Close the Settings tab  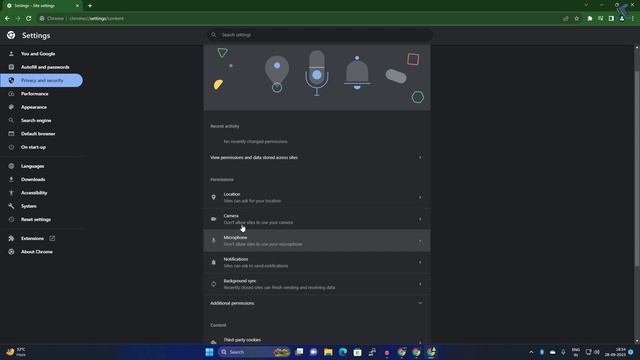(77, 6)
